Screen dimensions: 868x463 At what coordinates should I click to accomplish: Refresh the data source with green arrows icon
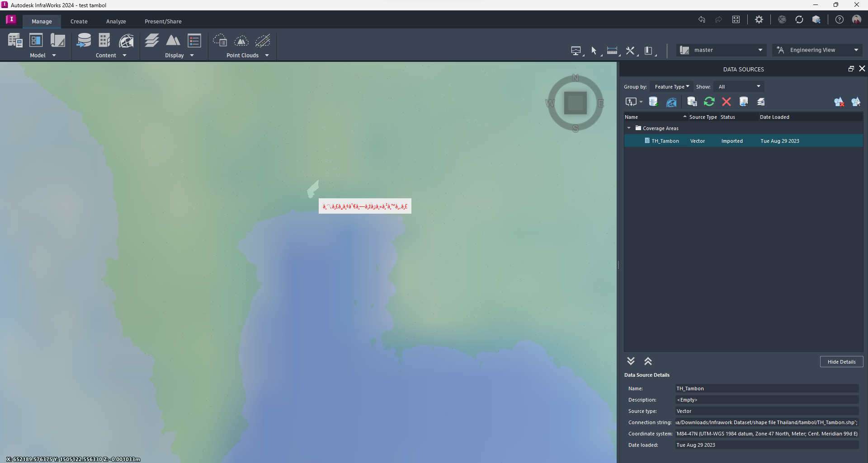(x=709, y=101)
